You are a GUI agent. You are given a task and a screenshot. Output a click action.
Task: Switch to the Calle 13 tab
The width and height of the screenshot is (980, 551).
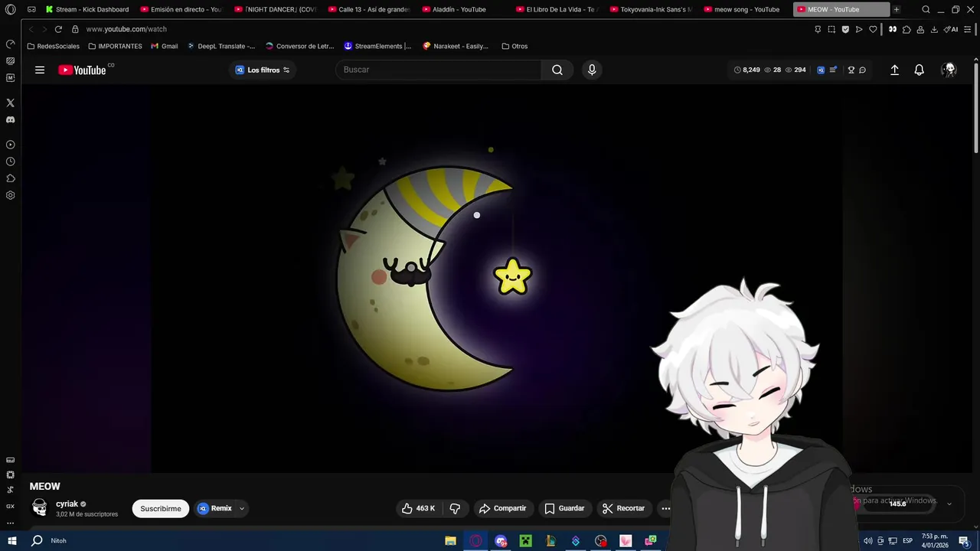tap(370, 9)
